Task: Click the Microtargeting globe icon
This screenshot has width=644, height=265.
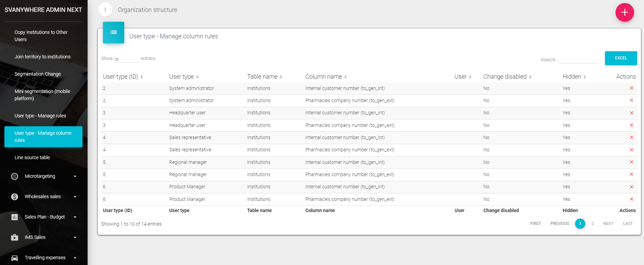Action: (15, 176)
